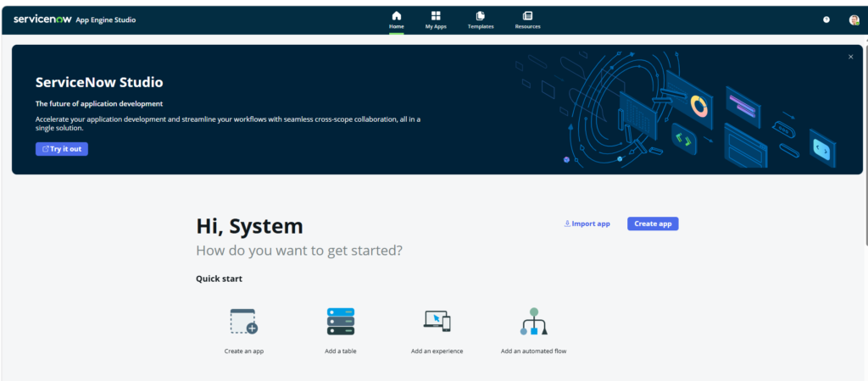Image resolution: width=868 pixels, height=381 pixels.
Task: Open the user profile avatar
Action: (854, 19)
